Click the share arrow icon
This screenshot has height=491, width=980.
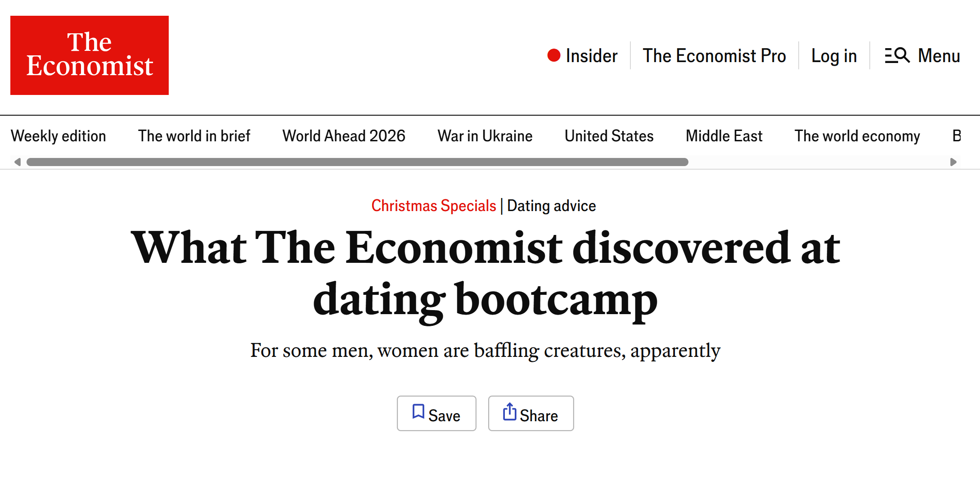click(509, 412)
